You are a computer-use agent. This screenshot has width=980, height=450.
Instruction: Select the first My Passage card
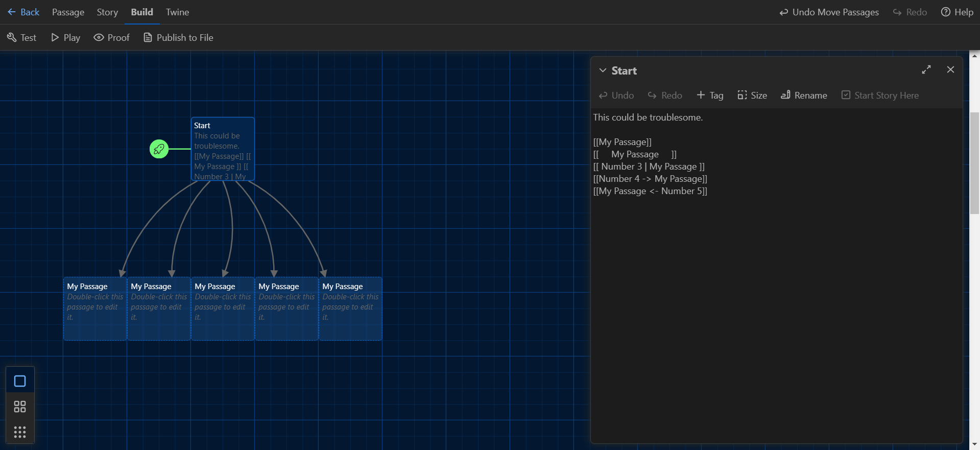[95, 309]
